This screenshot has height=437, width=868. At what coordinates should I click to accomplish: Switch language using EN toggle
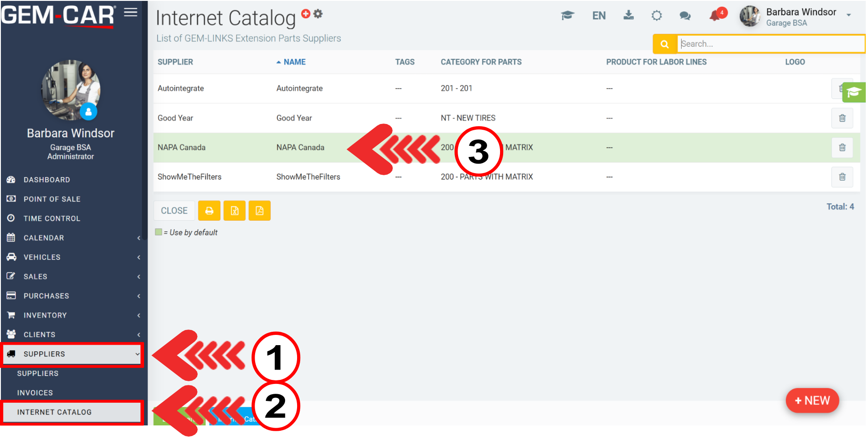click(x=599, y=16)
